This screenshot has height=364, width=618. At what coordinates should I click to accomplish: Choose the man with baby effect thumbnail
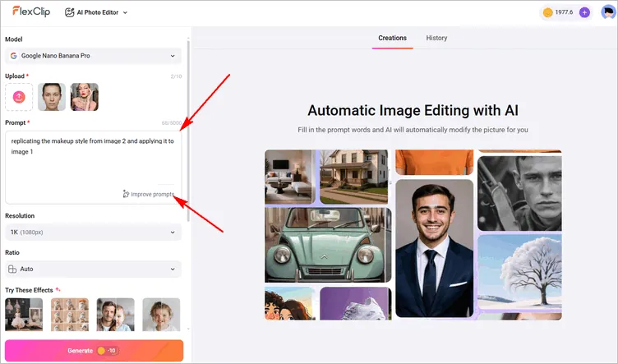[x=116, y=315]
